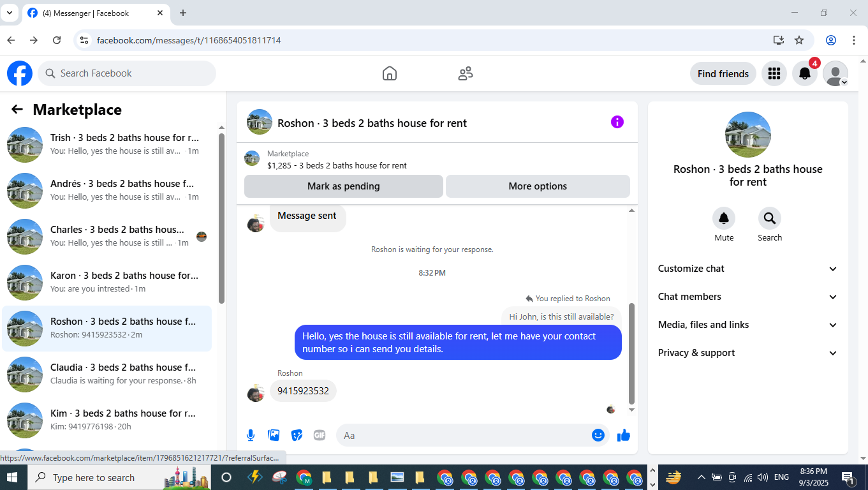Close the Messenger browser tab

[160, 13]
